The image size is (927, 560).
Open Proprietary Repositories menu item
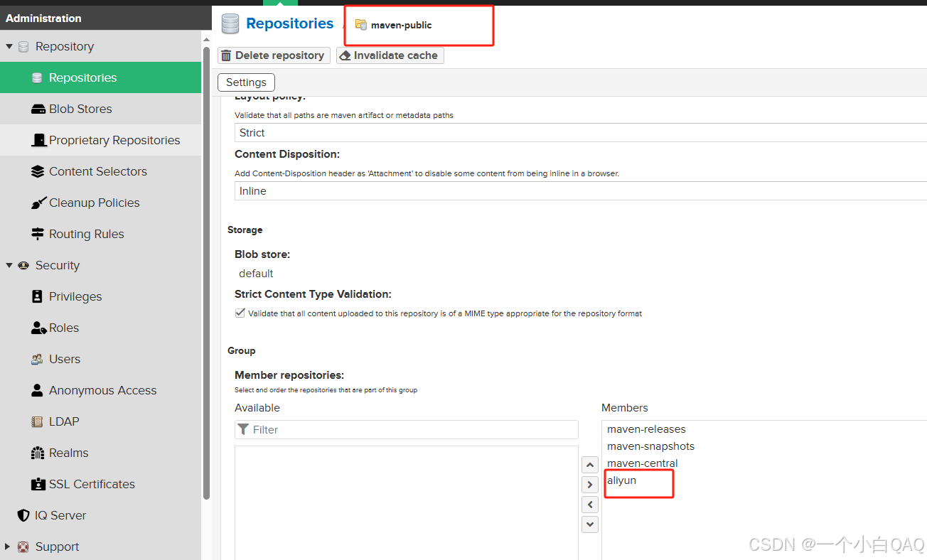[101, 140]
